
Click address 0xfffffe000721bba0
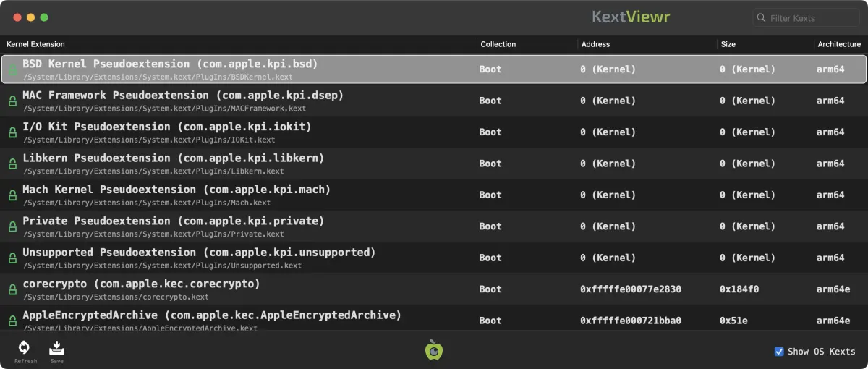631,321
